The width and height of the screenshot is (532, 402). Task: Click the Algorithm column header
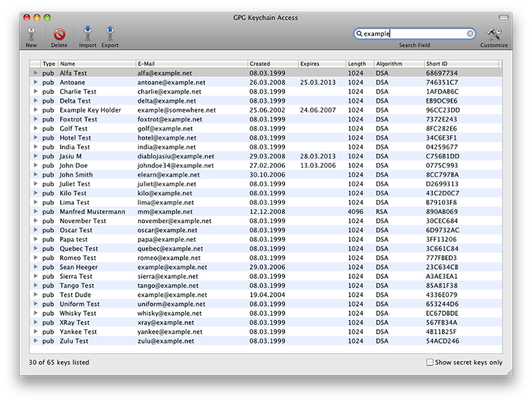[x=398, y=64]
